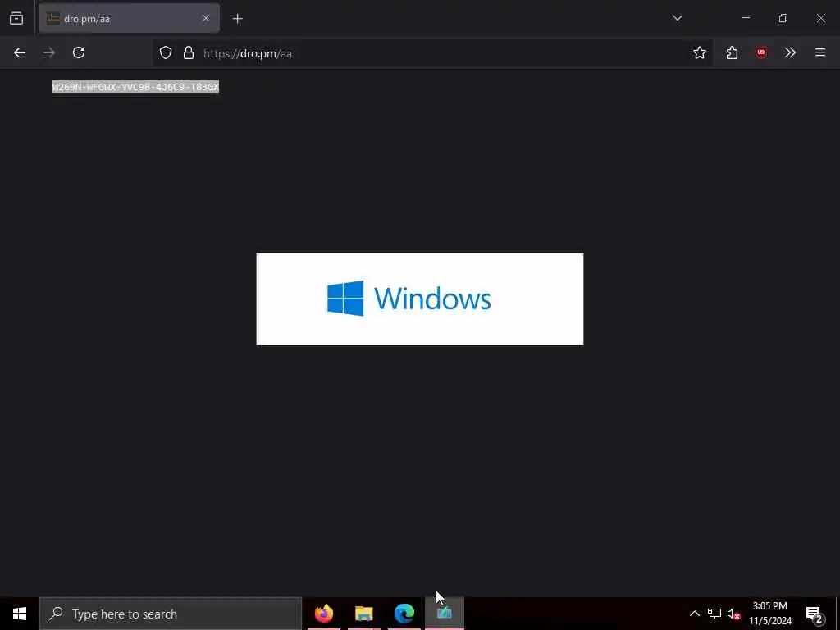Show hidden system tray icons
Viewport: 840px width, 630px height.
point(694,614)
